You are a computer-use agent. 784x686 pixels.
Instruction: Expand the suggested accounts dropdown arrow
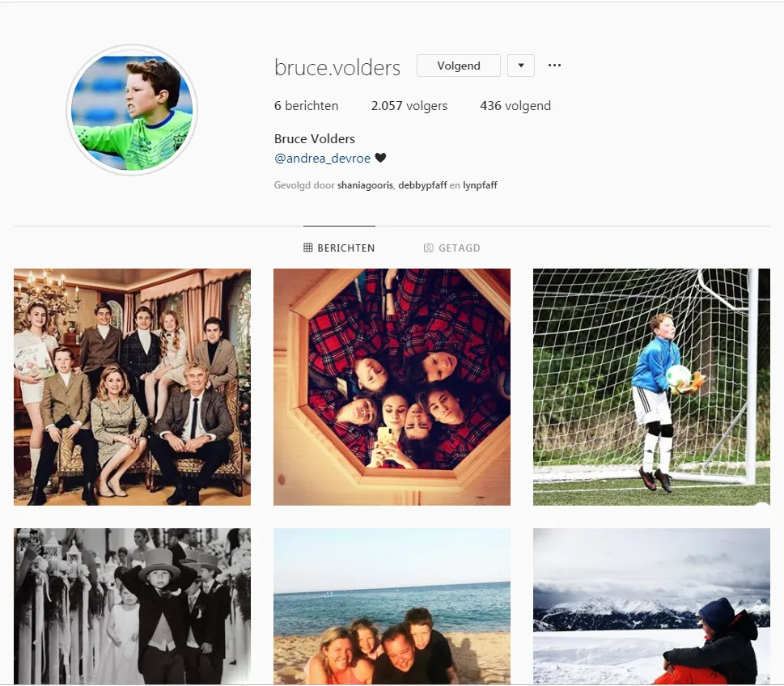[x=521, y=66]
